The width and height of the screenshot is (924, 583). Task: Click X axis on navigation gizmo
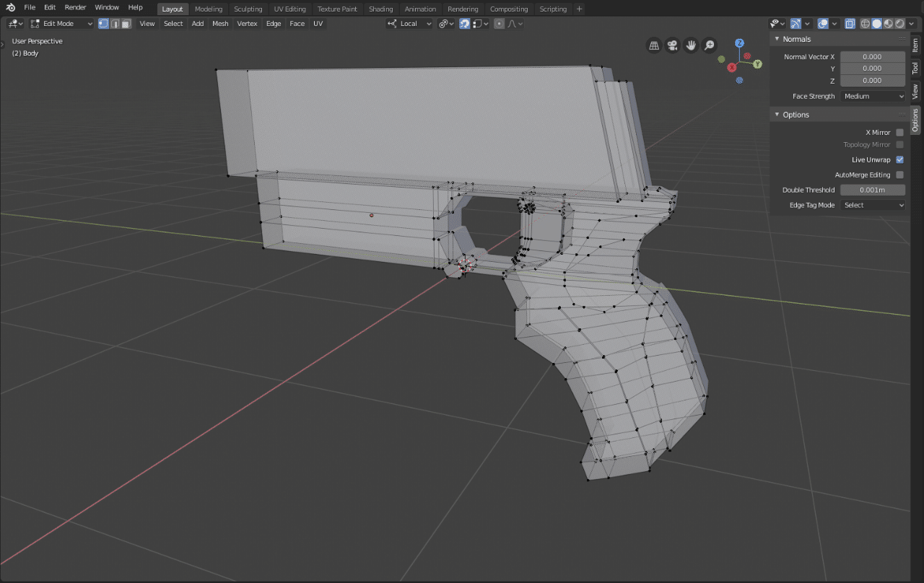(732, 67)
